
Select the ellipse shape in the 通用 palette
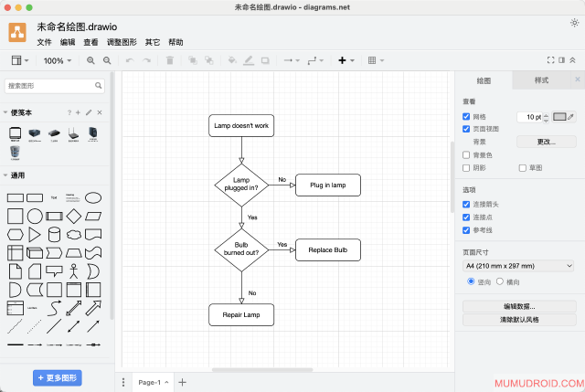(x=93, y=196)
